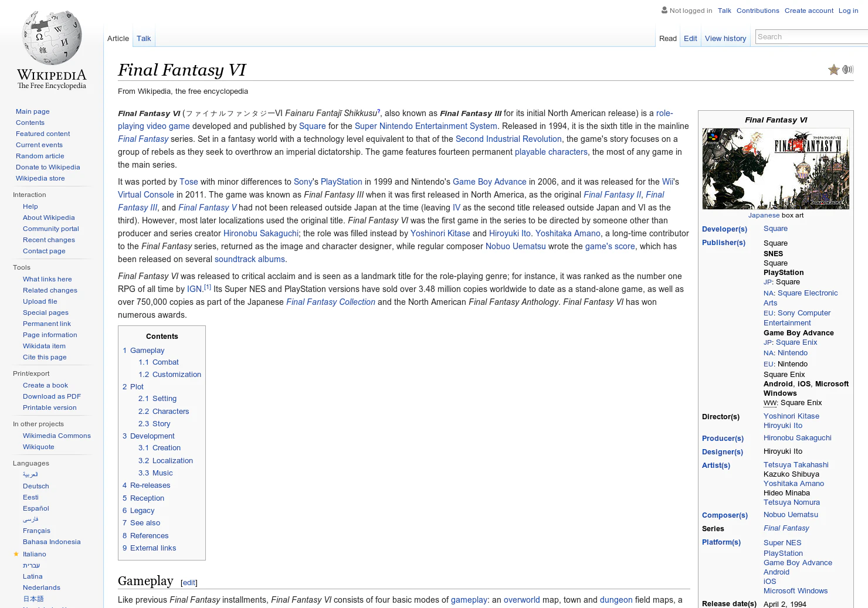Open Wikimedia Commons project link
868x608 pixels.
(57, 436)
